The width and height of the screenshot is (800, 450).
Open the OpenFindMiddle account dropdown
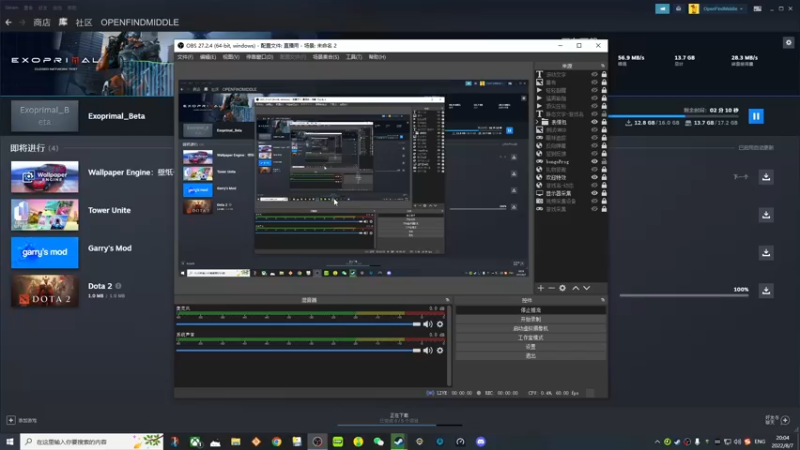point(722,9)
